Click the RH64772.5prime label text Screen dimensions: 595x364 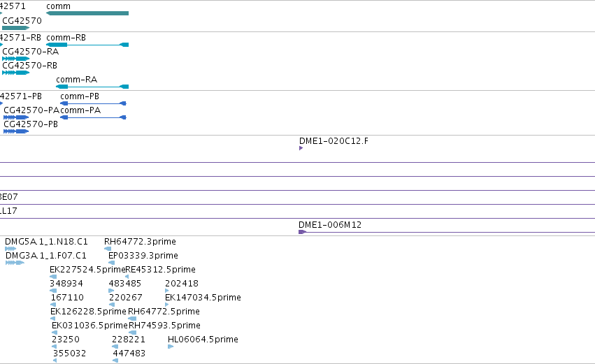(x=164, y=312)
